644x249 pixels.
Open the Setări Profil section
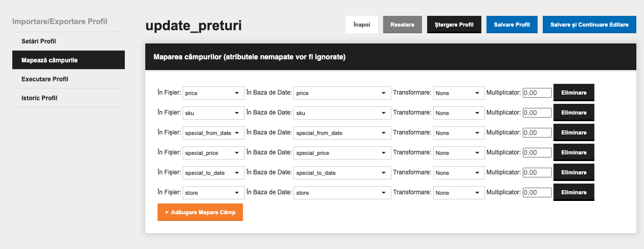(x=69, y=41)
